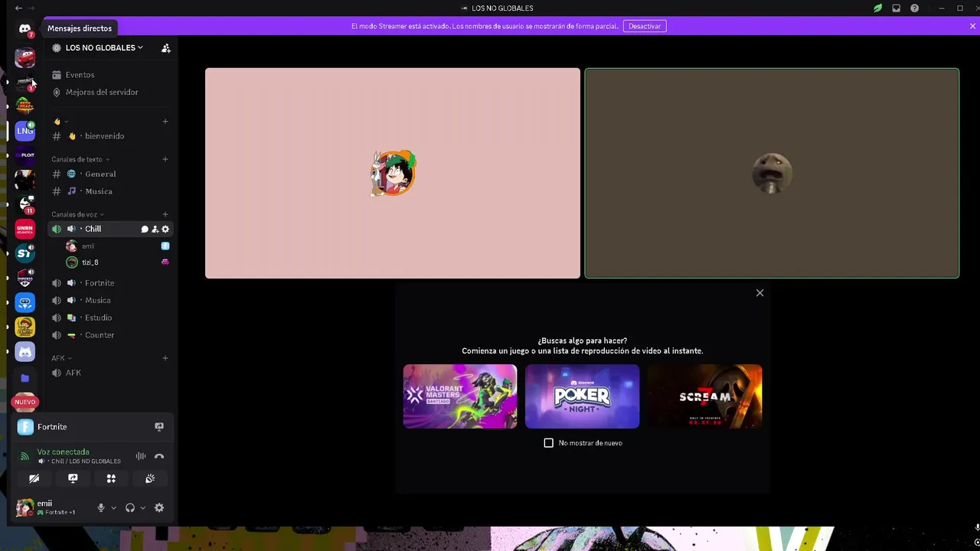Open the inbox icon in title bar
The width and height of the screenshot is (980, 551).
[x=896, y=8]
